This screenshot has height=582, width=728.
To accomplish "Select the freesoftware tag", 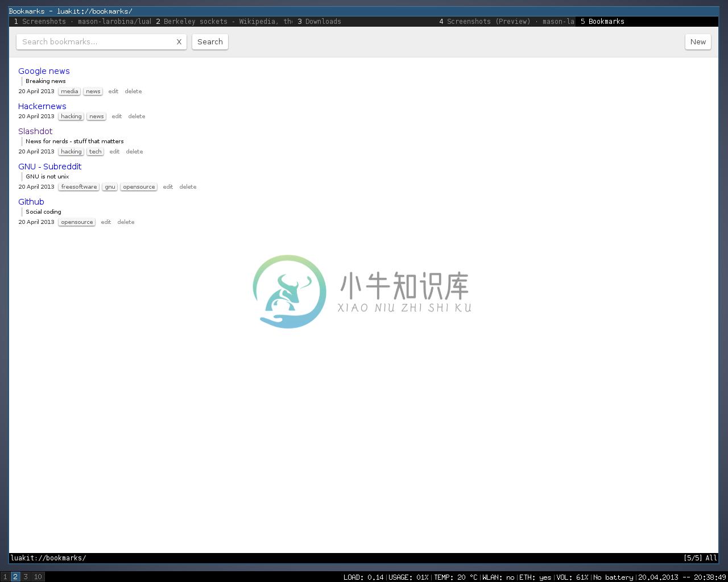I will click(79, 187).
